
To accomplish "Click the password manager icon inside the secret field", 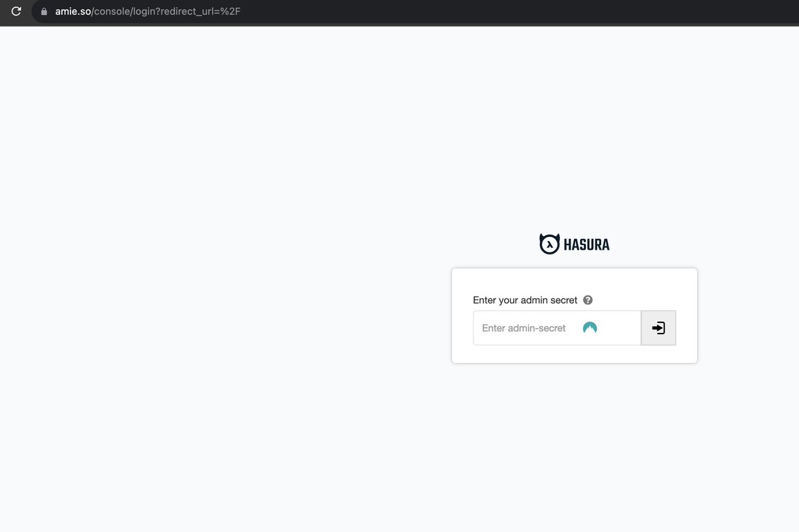I will click(590, 328).
